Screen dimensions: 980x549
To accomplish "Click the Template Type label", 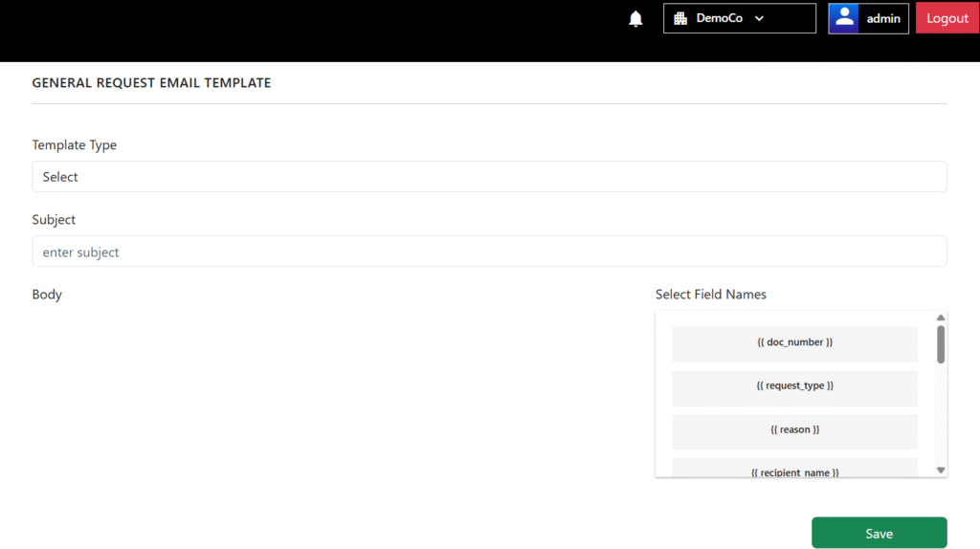I will (x=75, y=144).
